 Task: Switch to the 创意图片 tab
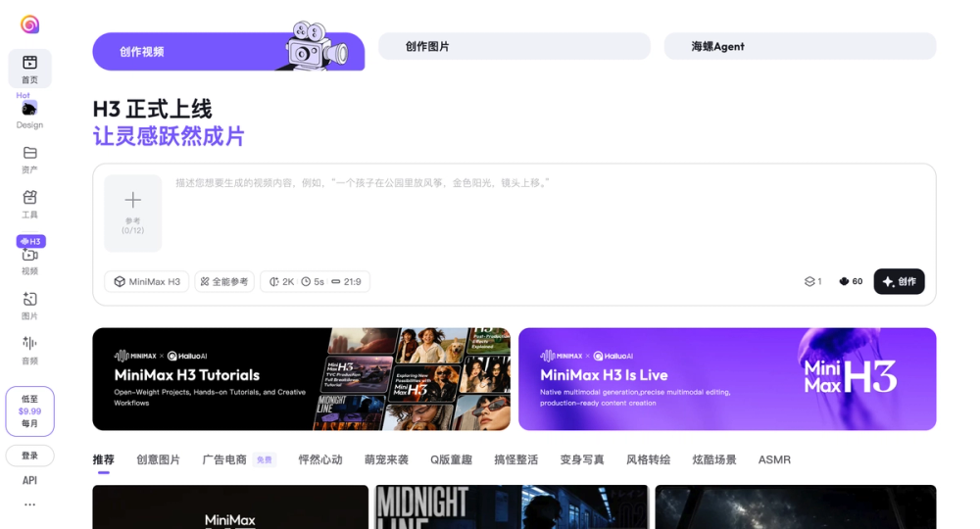pos(158,459)
